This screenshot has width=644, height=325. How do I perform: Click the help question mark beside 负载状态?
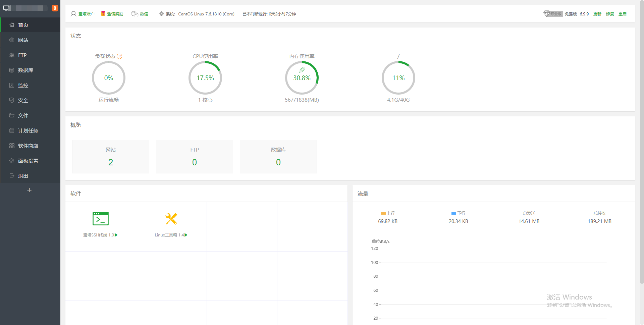click(x=119, y=56)
